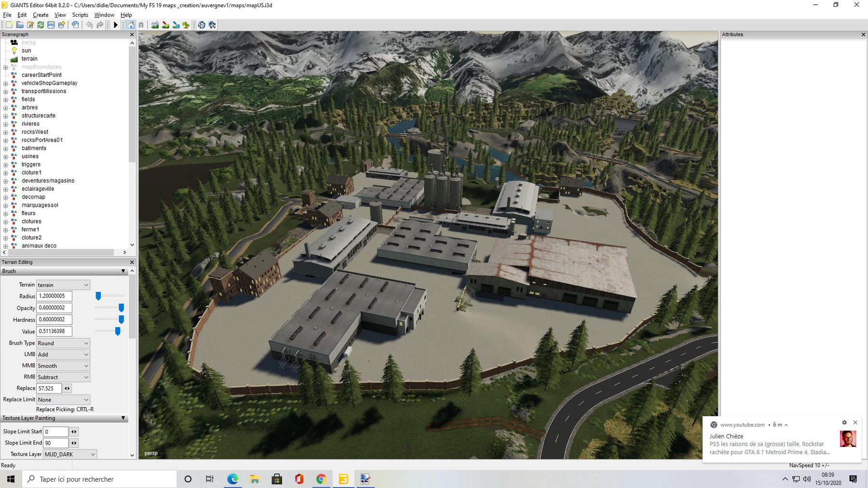The width and height of the screenshot is (868, 488).
Task: Open the Texture Layer MUD_DARK dropdown
Action: pos(70,454)
